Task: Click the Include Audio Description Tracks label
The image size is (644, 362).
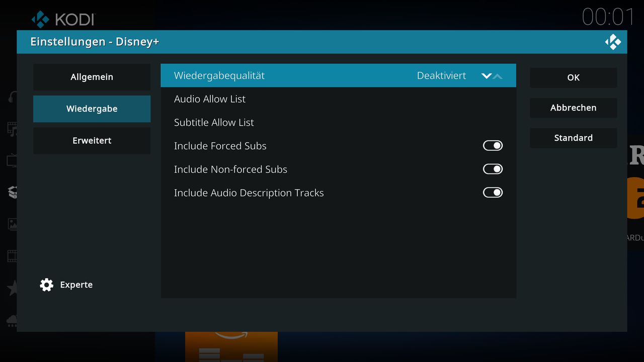Action: click(249, 193)
